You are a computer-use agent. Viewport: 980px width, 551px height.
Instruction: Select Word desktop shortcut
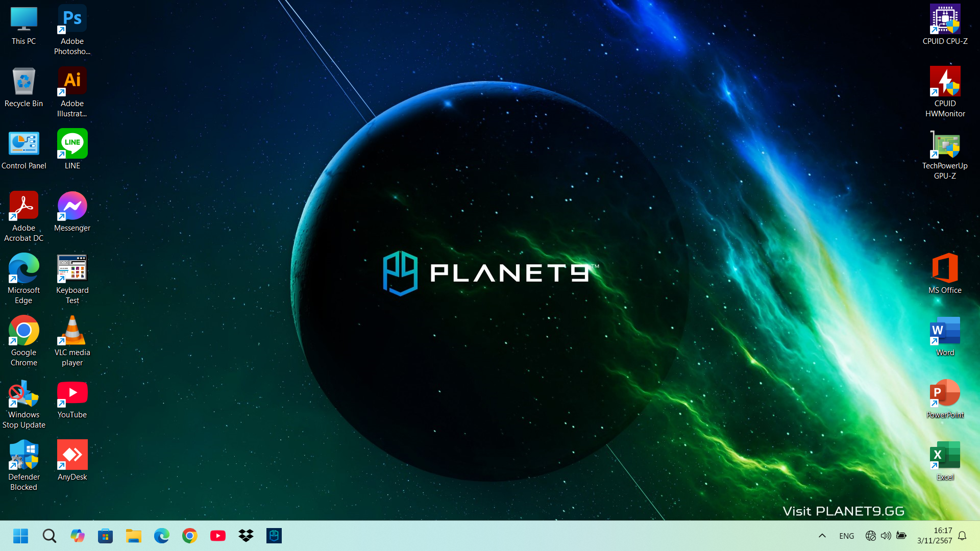click(x=945, y=336)
